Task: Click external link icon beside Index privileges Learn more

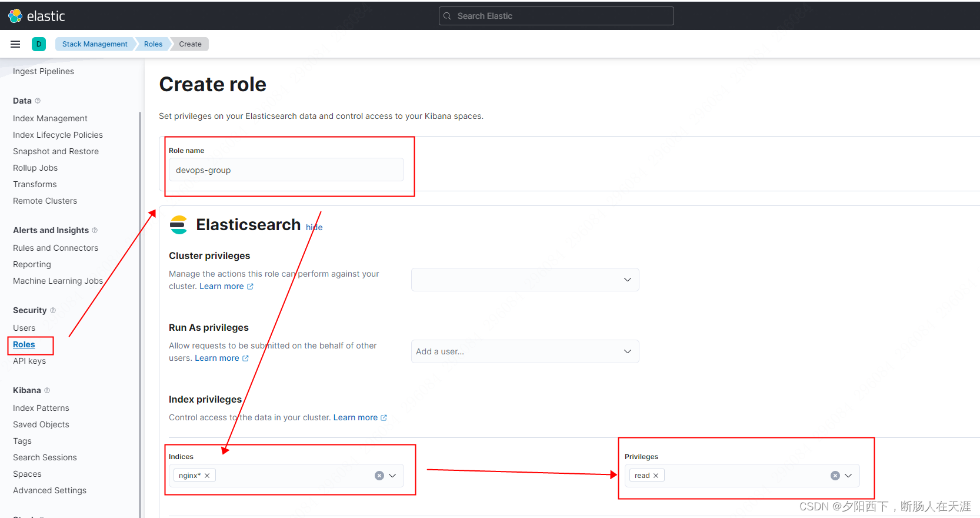Action: pos(384,418)
